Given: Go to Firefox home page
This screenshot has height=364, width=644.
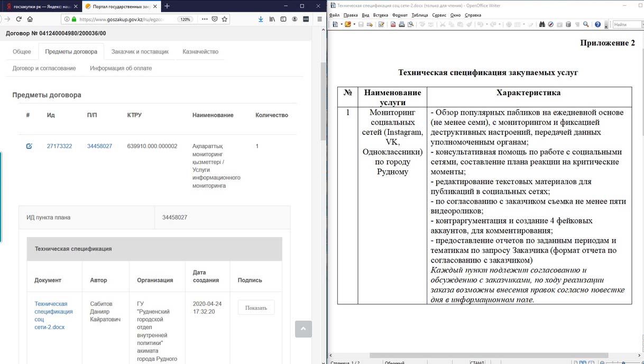Looking at the screenshot, I should [30, 19].
